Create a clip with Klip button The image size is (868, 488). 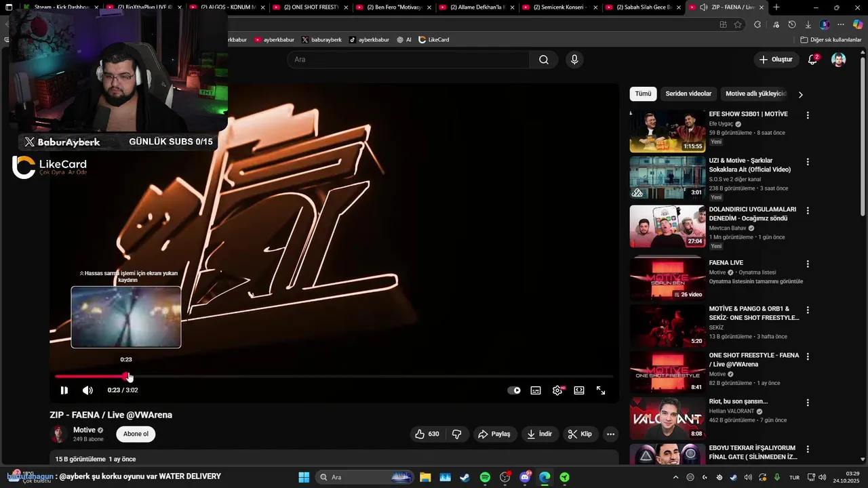580,434
